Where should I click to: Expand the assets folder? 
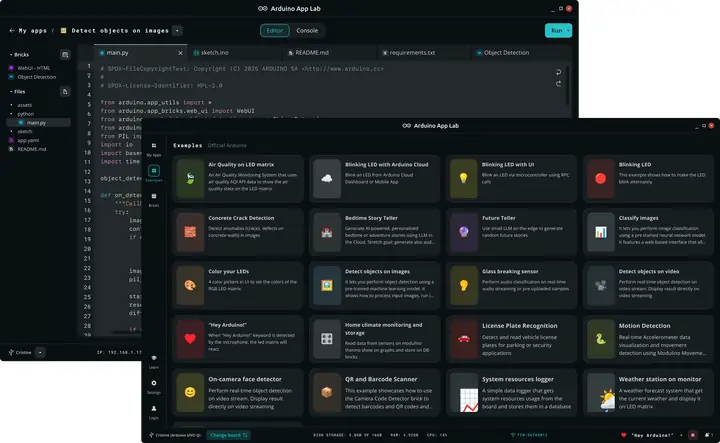[x=22, y=105]
